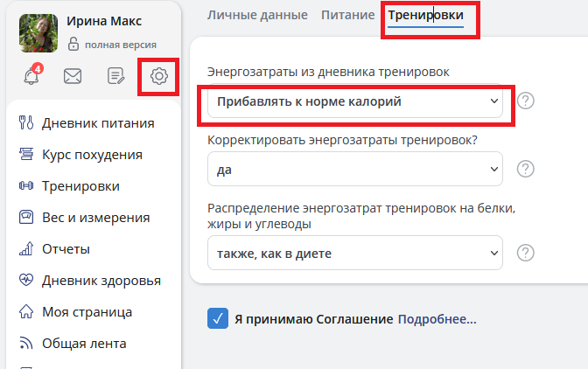Click help icon next to 'Корректировать энергозатраты' dropdown
Image resolution: width=588 pixels, height=369 pixels.
pyautogui.click(x=525, y=169)
